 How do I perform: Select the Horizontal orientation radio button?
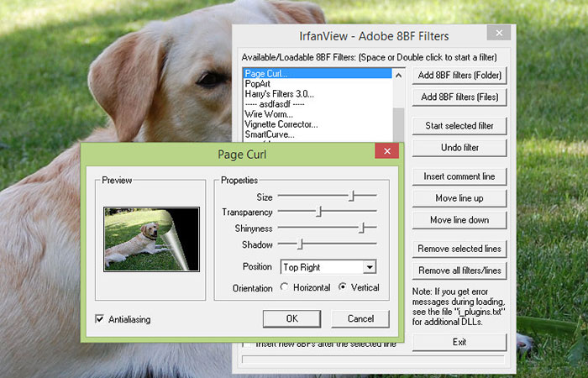pyautogui.click(x=284, y=287)
